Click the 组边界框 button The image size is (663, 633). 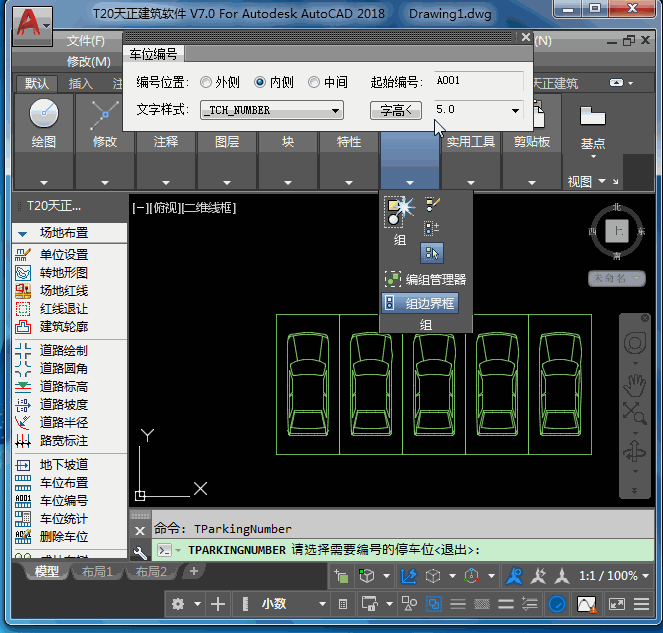pos(420,303)
